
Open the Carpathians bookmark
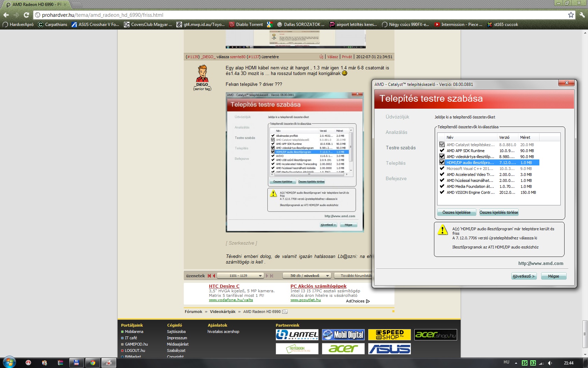(52, 25)
